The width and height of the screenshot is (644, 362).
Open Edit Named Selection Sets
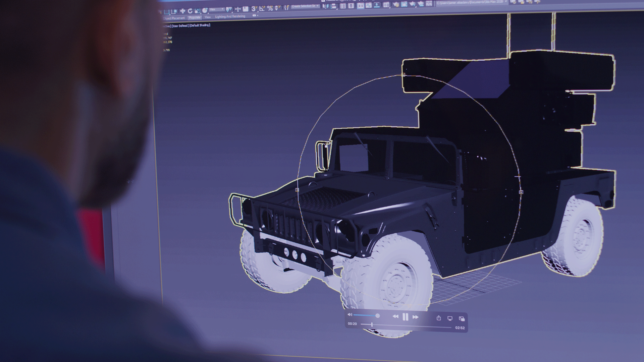point(287,7)
